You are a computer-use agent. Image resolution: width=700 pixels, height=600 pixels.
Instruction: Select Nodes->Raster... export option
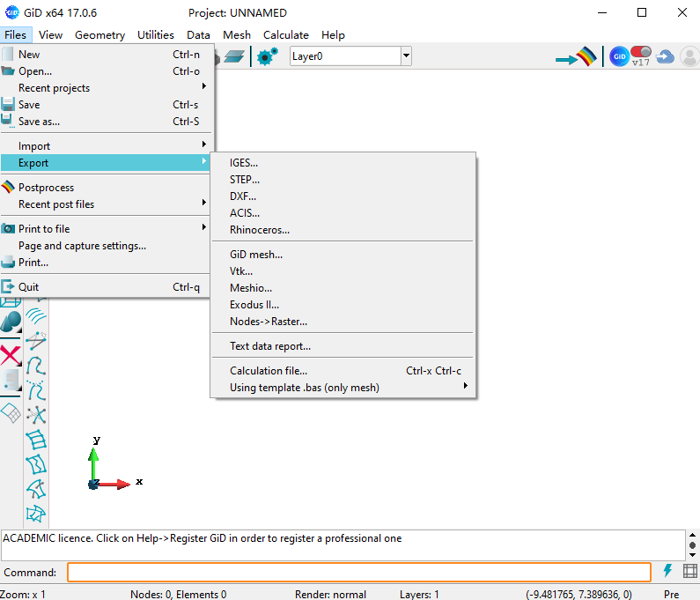[343, 322]
